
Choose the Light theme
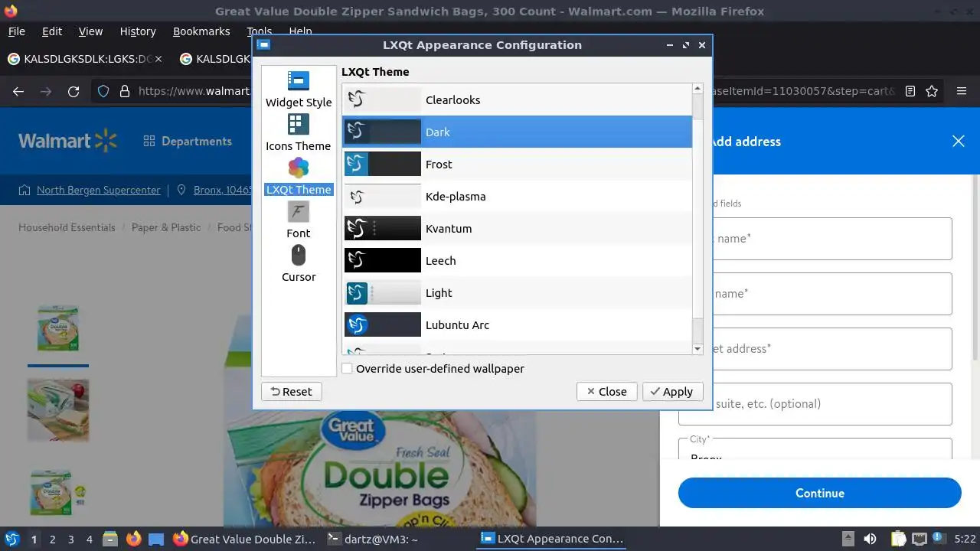[517, 293]
